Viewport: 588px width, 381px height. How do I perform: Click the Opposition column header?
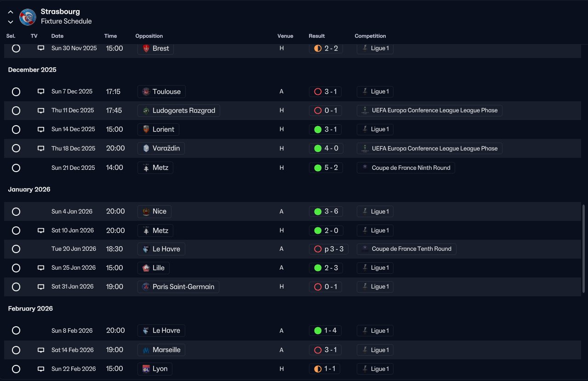(x=149, y=36)
